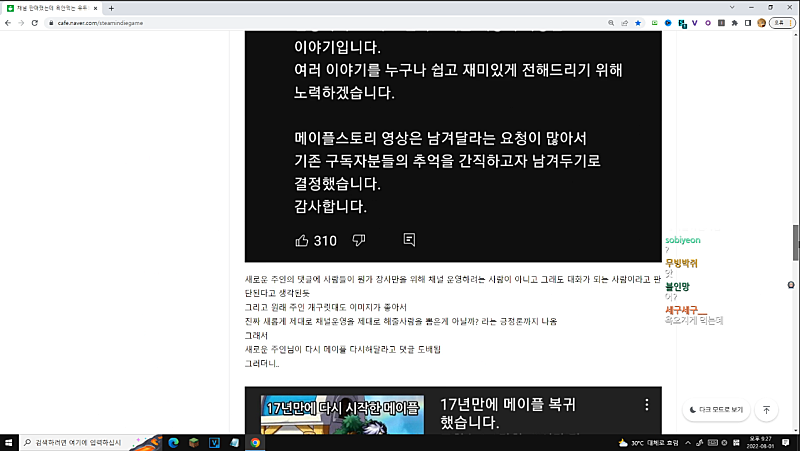This screenshot has height=451, width=800.
Task: Open the purple ring extension icon
Action: pos(708,23)
